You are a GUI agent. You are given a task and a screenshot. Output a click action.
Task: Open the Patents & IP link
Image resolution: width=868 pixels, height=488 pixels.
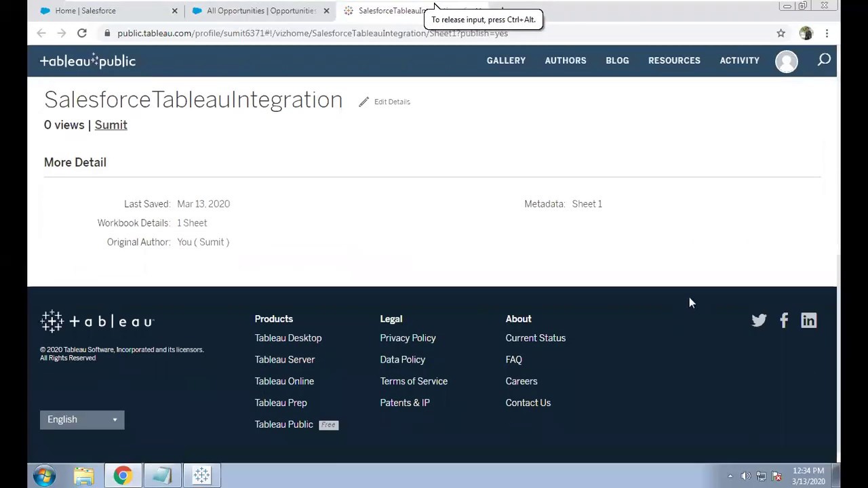point(405,403)
